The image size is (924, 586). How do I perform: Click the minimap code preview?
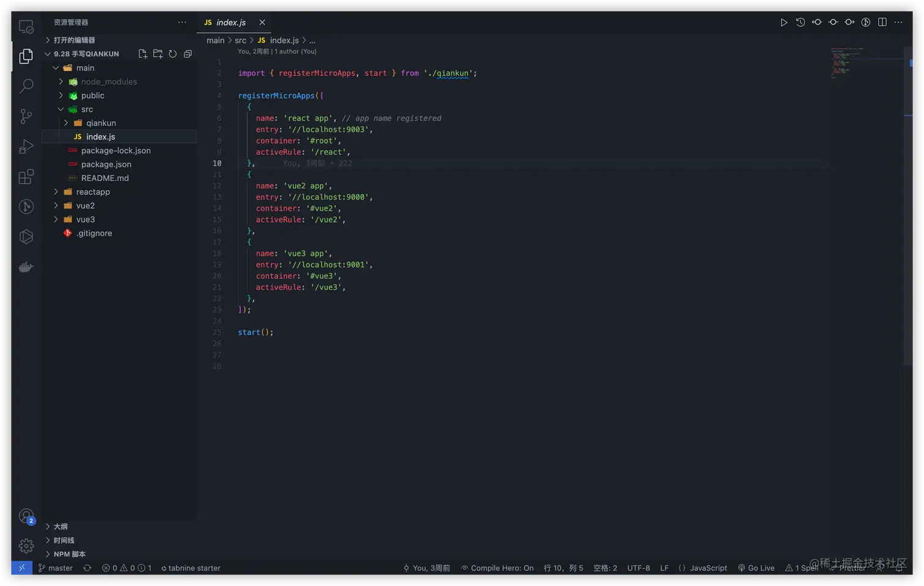pos(847,62)
